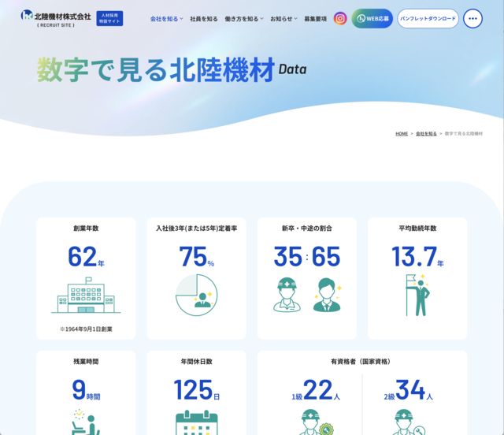Open the three-dots more menu button
504x435 pixels.
tap(472, 18)
